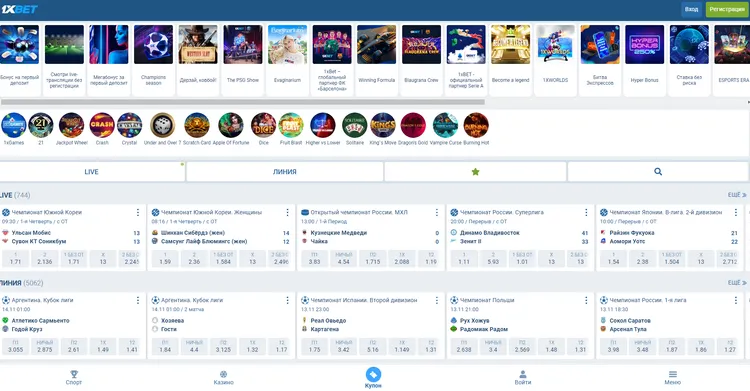Switch to the ЛИНИЯ tab
Viewport: 750px width, 391px height.
(x=285, y=171)
